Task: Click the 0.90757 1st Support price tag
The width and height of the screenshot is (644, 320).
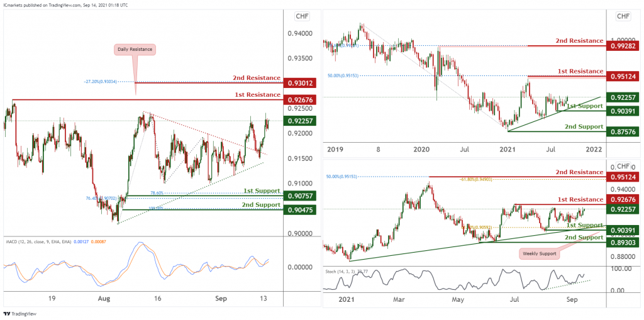Action: pos(301,196)
